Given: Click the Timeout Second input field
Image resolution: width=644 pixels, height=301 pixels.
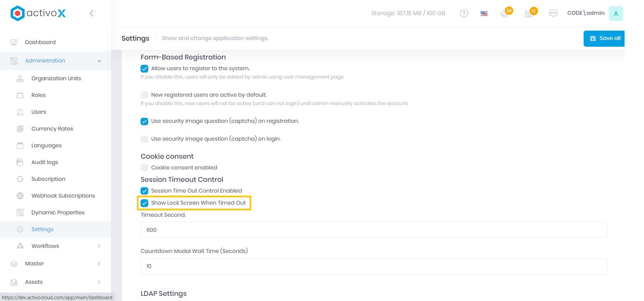Looking at the screenshot, I should click(374, 230).
